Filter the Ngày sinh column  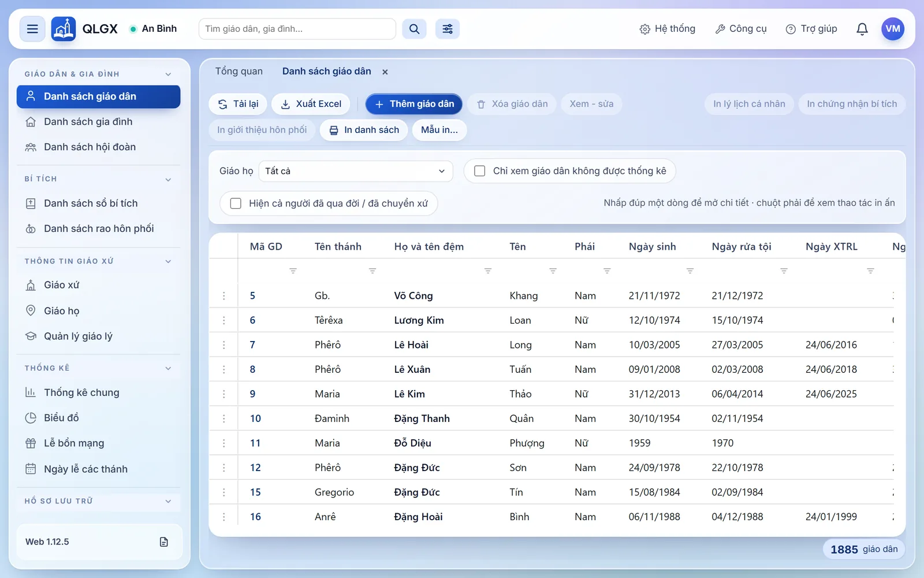pos(690,271)
